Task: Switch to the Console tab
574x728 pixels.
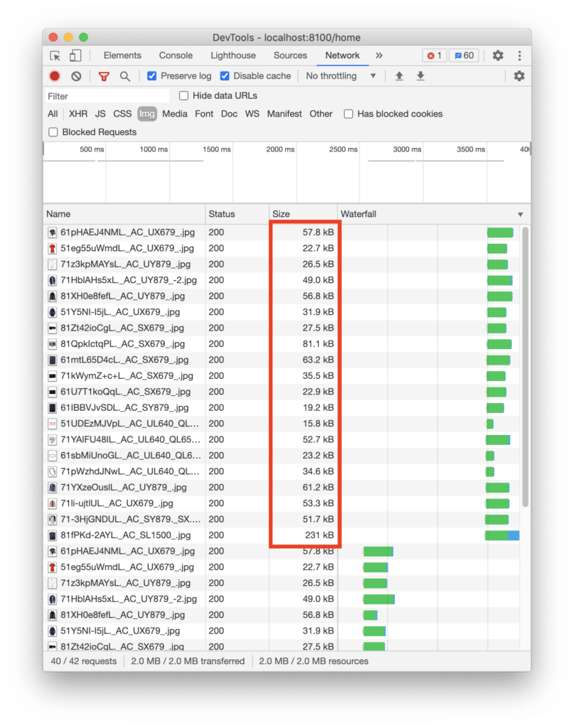Action: pos(176,55)
